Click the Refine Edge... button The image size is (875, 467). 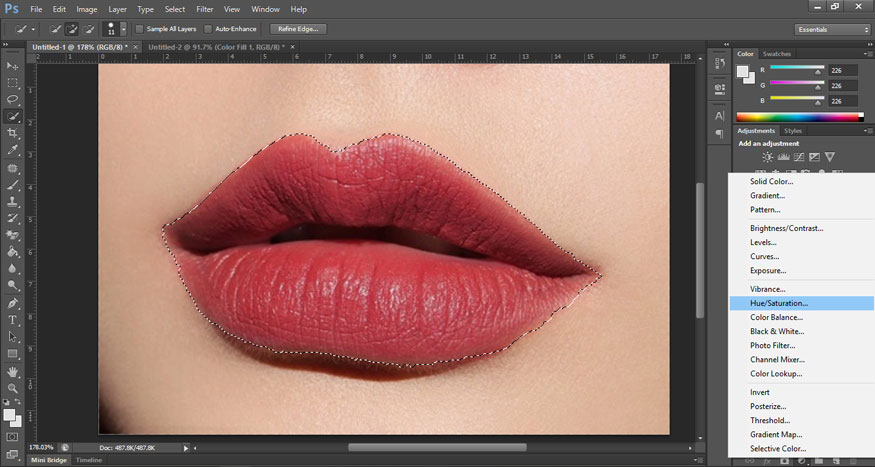click(x=297, y=29)
